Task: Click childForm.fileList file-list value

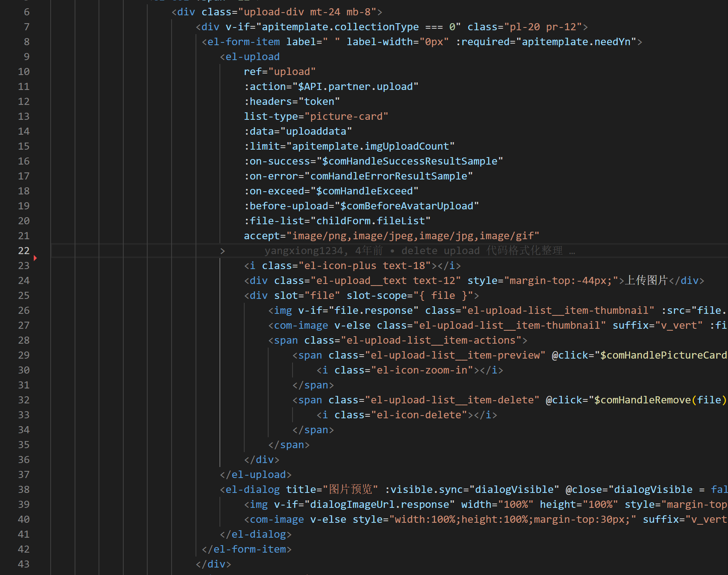Action: point(370,221)
